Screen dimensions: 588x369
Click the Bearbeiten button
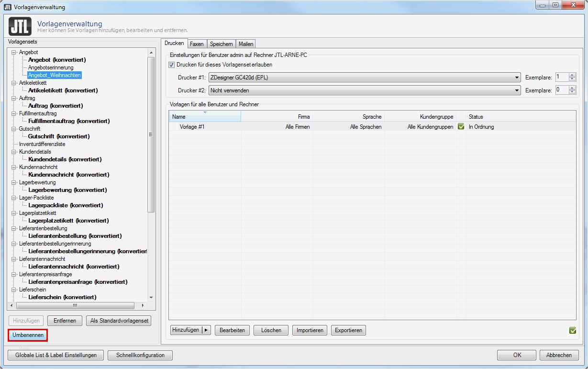(233, 330)
